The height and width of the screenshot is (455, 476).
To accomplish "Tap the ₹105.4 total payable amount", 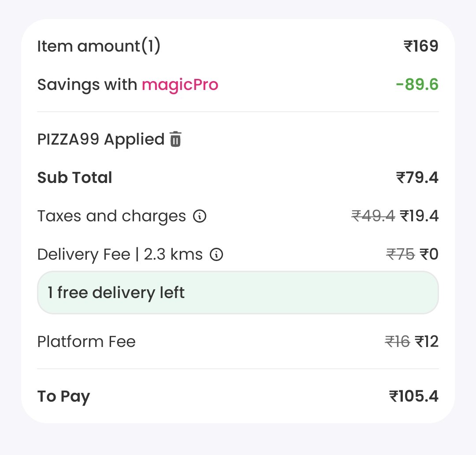I will tap(414, 396).
